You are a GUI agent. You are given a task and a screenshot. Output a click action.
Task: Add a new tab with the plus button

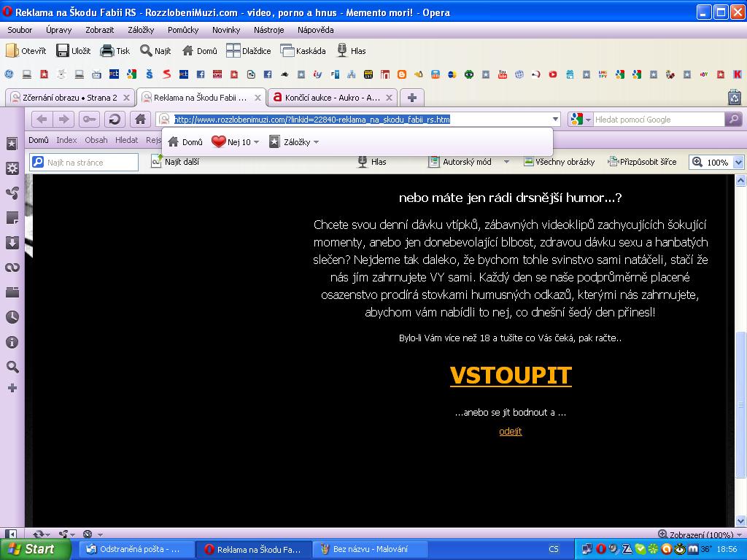click(x=411, y=97)
